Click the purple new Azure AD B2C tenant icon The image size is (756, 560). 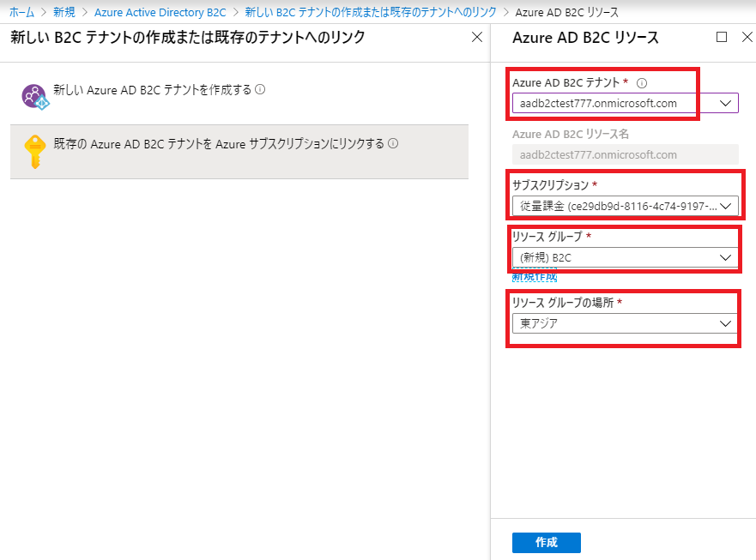point(34,96)
